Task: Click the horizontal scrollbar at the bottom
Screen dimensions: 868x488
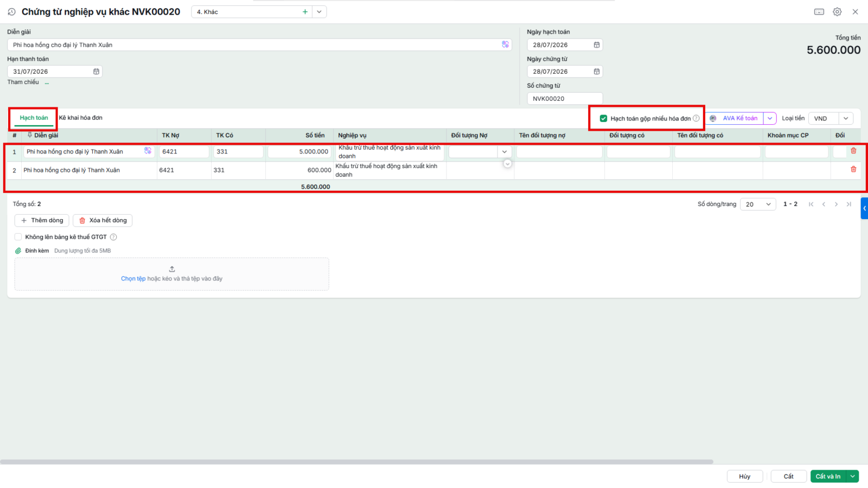Action: (356, 462)
